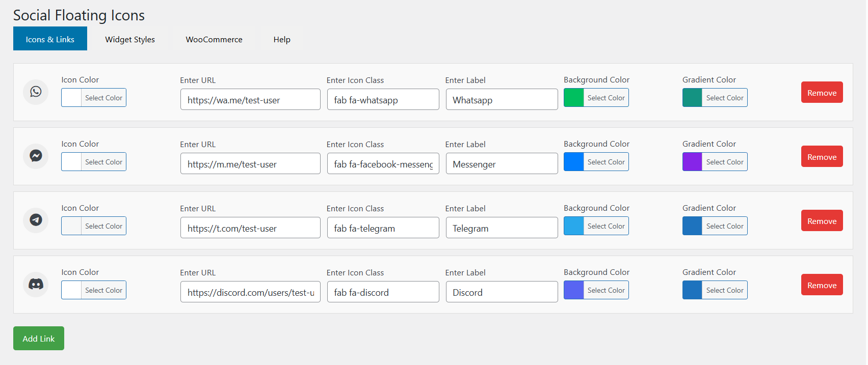This screenshot has width=868, height=365.
Task: Click Select Color for Messenger Icon Color
Action: coord(103,162)
